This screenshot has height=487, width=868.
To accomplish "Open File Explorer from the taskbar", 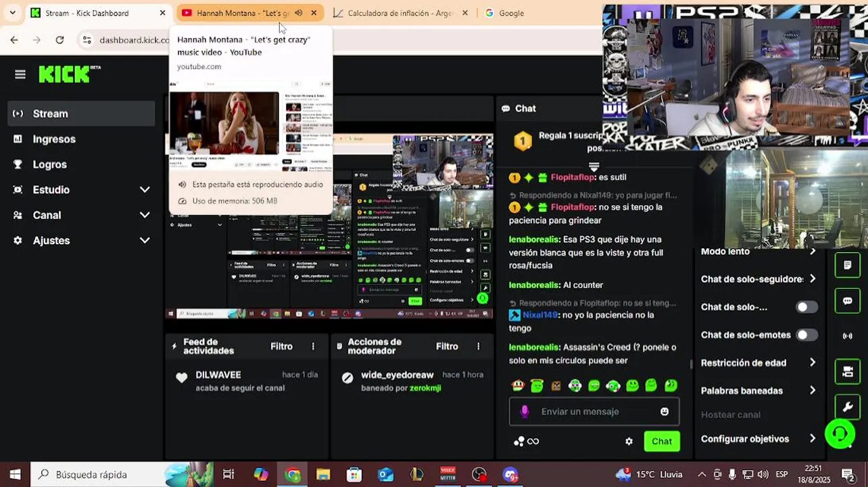I will click(323, 474).
